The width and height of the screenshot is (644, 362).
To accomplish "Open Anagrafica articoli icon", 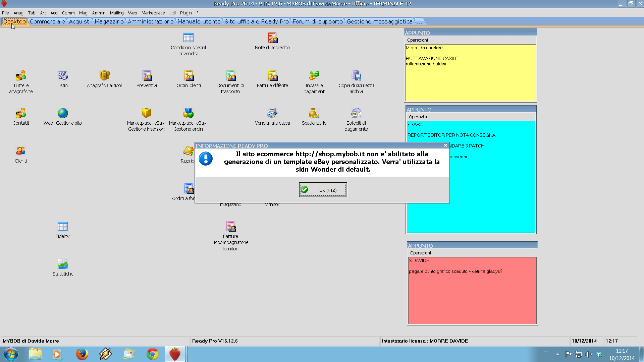I will pyautogui.click(x=105, y=75).
